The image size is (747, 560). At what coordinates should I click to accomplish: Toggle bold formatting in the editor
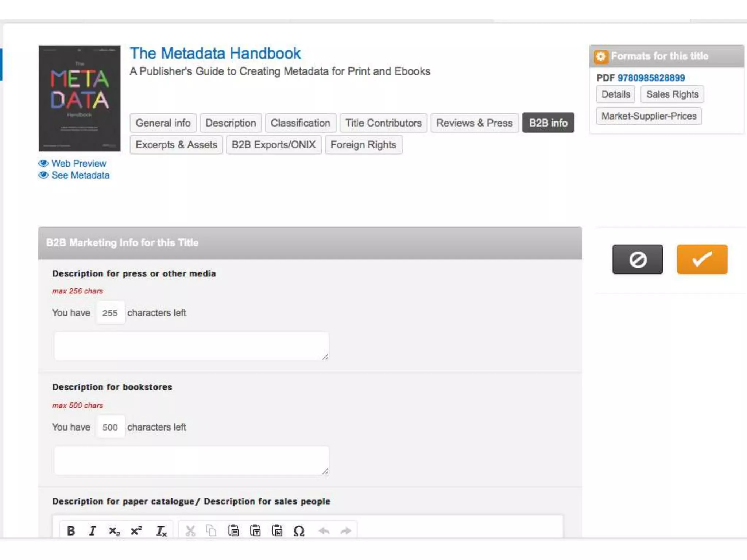(x=71, y=530)
